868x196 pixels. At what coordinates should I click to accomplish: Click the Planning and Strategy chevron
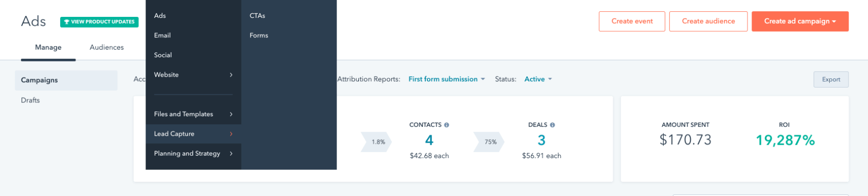click(231, 154)
